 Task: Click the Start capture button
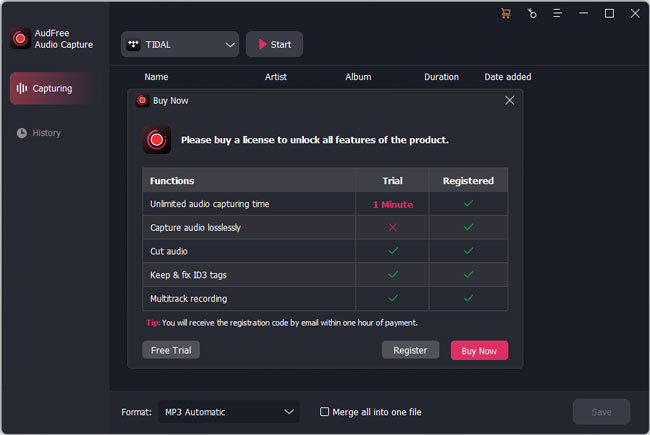coord(274,44)
